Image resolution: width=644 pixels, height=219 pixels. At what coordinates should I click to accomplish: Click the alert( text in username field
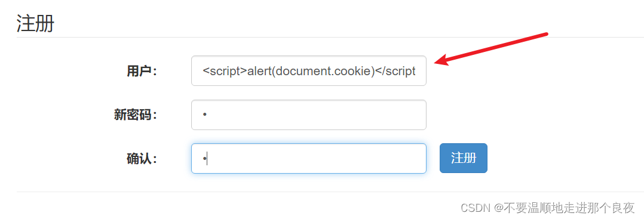pos(261,72)
